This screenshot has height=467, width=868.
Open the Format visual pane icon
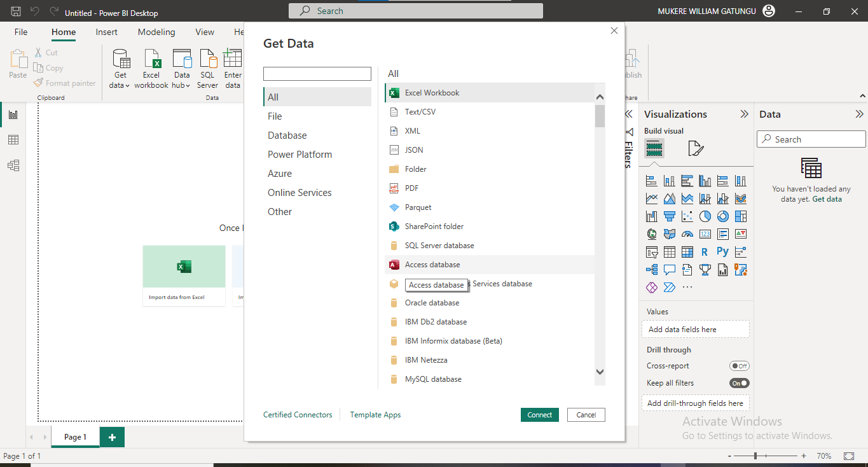pos(696,149)
